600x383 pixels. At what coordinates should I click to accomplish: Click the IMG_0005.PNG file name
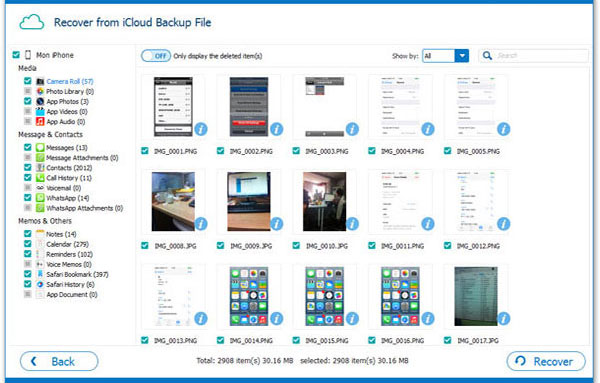coord(478,152)
